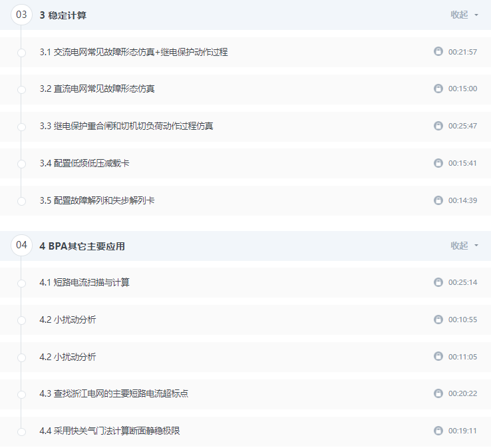The height and width of the screenshot is (448, 491).
Task: Click the duration 00:14:39
Action: [462, 200]
